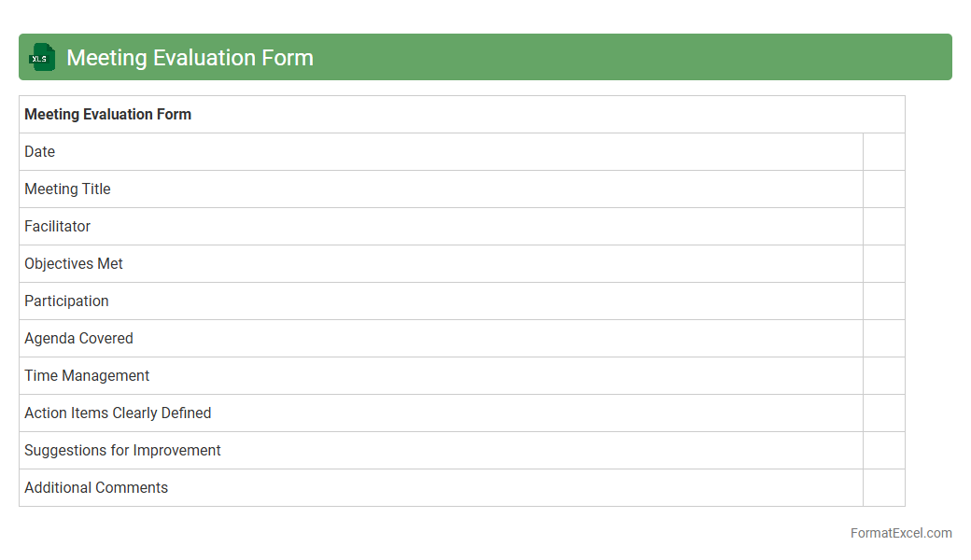The image size is (971, 560).
Task: Click the empty cell beside Meeting Title
Action: tap(883, 189)
